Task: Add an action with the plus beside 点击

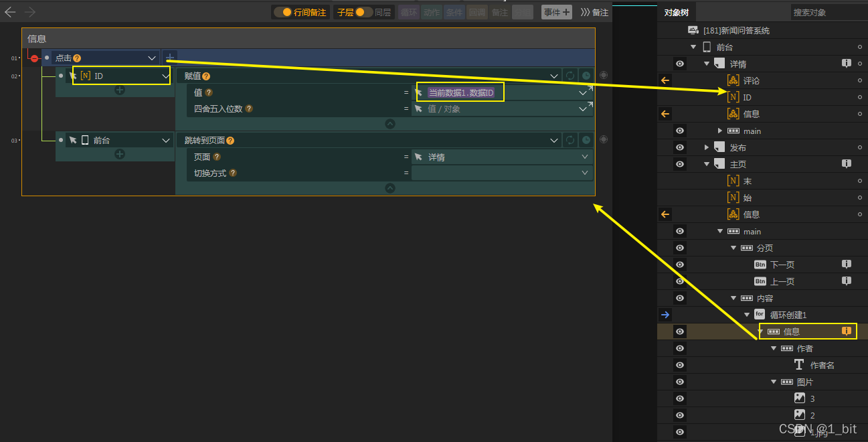Action: click(x=171, y=58)
